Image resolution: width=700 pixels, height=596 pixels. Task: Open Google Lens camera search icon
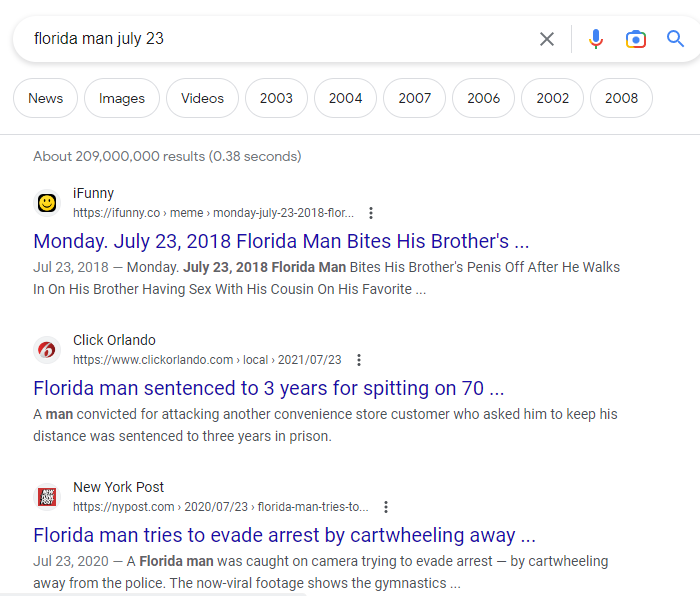pyautogui.click(x=636, y=39)
